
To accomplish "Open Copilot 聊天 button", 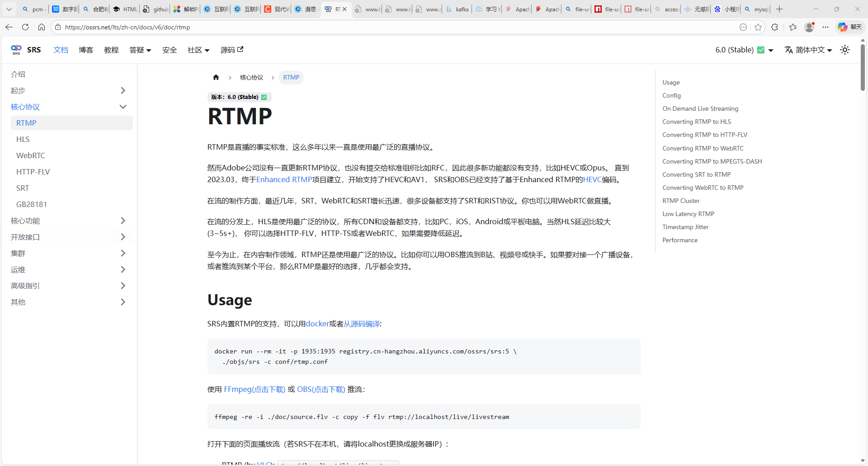I will point(850,27).
